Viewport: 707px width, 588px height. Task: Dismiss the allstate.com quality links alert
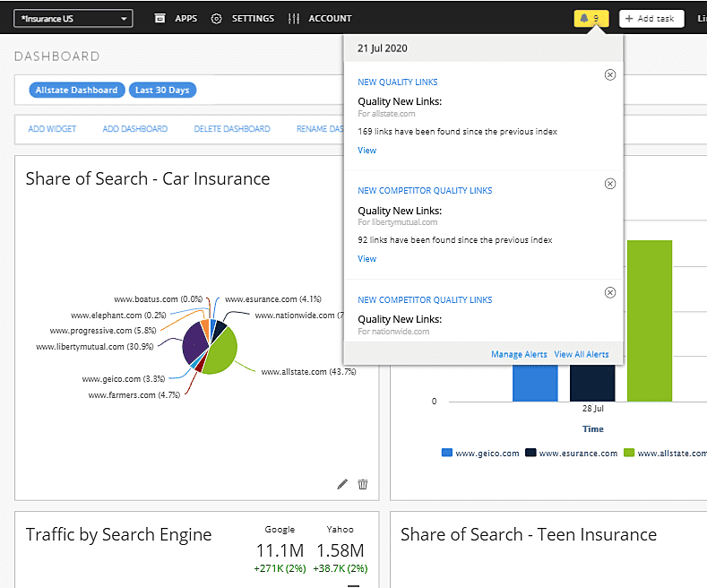click(610, 75)
